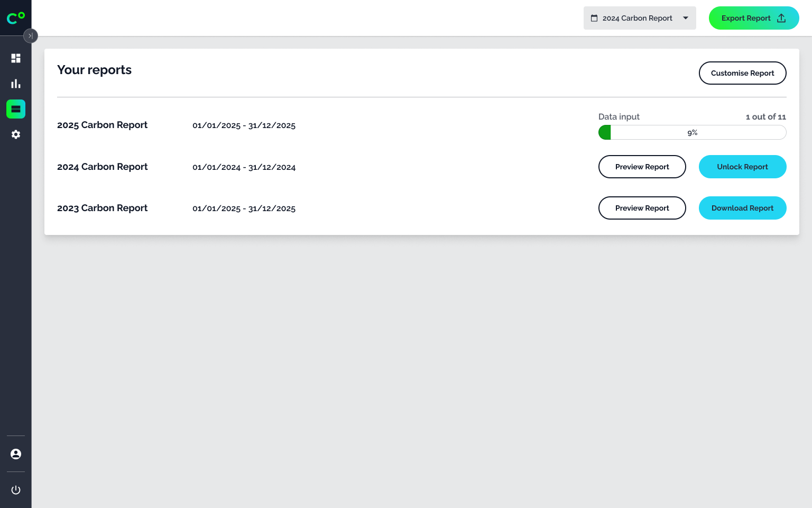Open the dashboard view from the sidebar
Screen dimensions: 812x508
coord(15,58)
